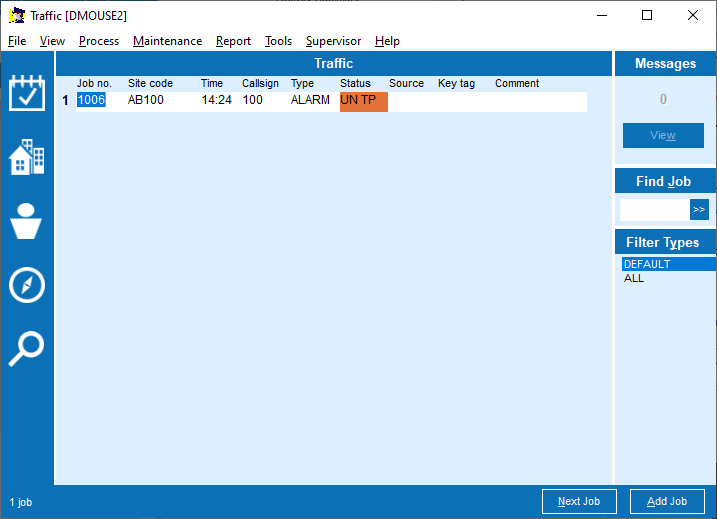The width and height of the screenshot is (717, 519).
Task: Minimize the Traffic window
Action: tap(602, 16)
